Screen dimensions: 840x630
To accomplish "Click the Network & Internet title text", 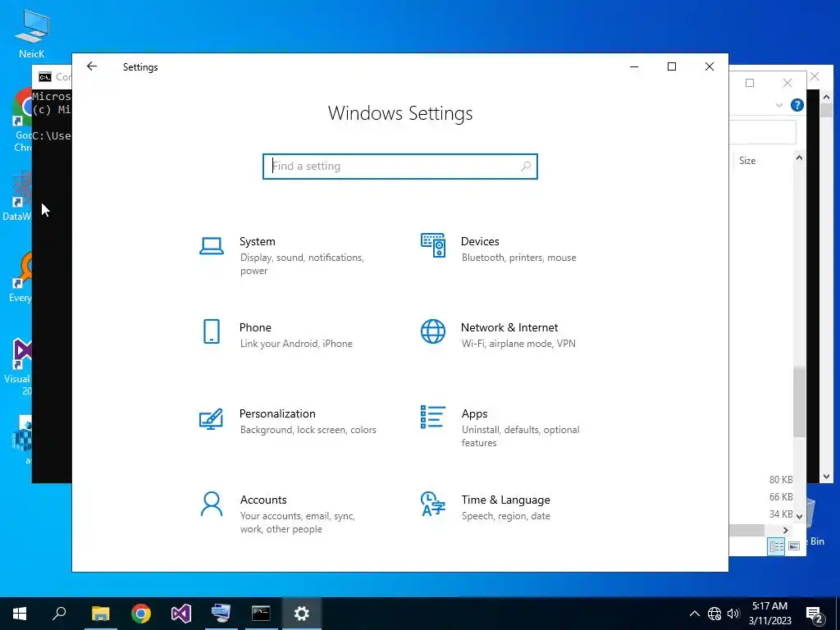I will pos(509,328).
